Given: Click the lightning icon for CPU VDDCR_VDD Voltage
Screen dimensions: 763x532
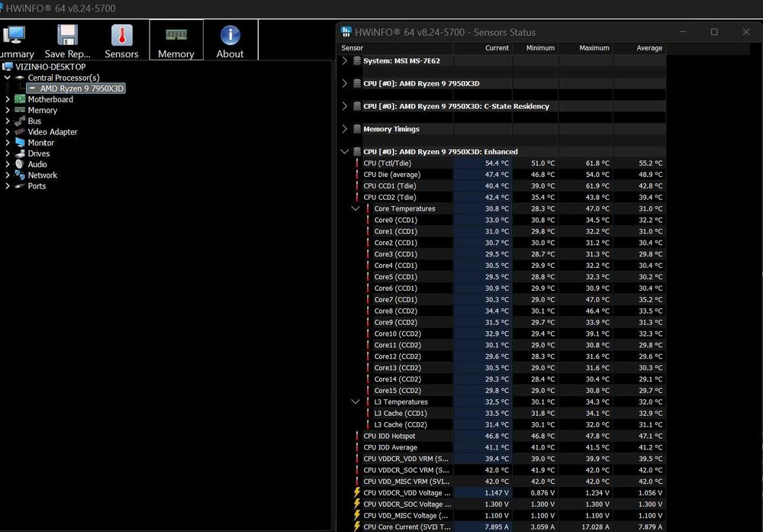Looking at the screenshot, I should pos(356,492).
